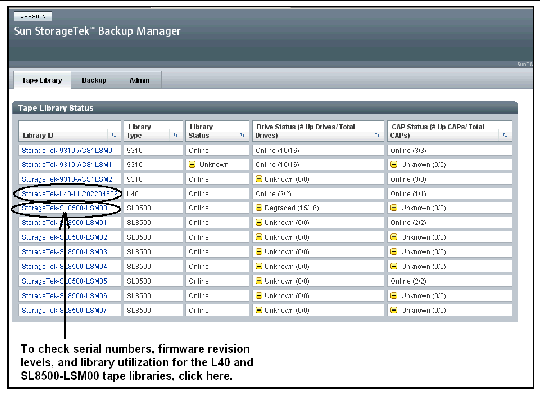540x394 pixels.
Task: Open the Admin tab
Action: click(139, 80)
